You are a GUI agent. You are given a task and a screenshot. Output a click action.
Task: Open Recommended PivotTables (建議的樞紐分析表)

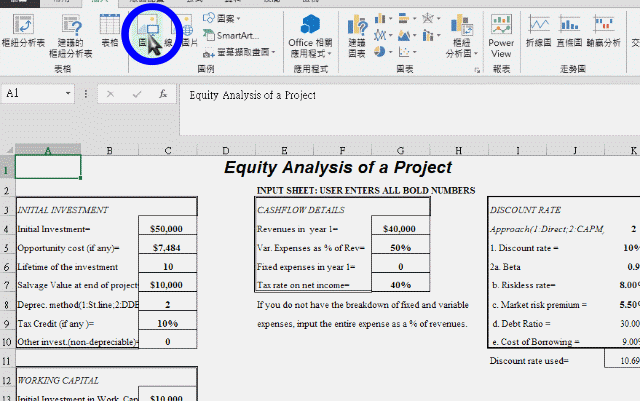coord(71,36)
